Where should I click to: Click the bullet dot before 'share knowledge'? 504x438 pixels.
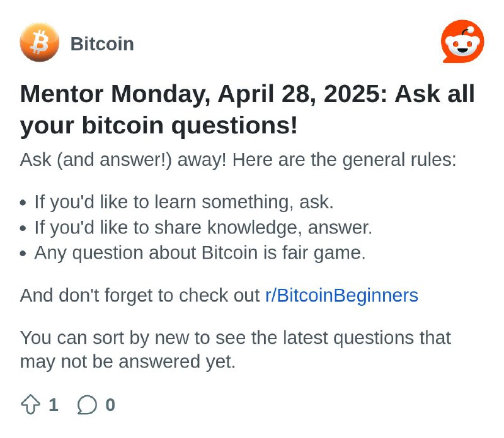(x=23, y=228)
